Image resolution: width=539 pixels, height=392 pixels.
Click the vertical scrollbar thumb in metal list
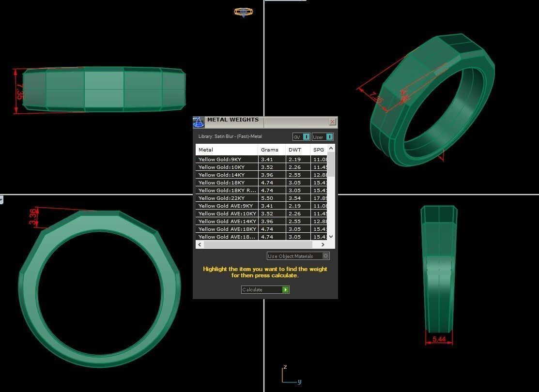tap(331, 164)
